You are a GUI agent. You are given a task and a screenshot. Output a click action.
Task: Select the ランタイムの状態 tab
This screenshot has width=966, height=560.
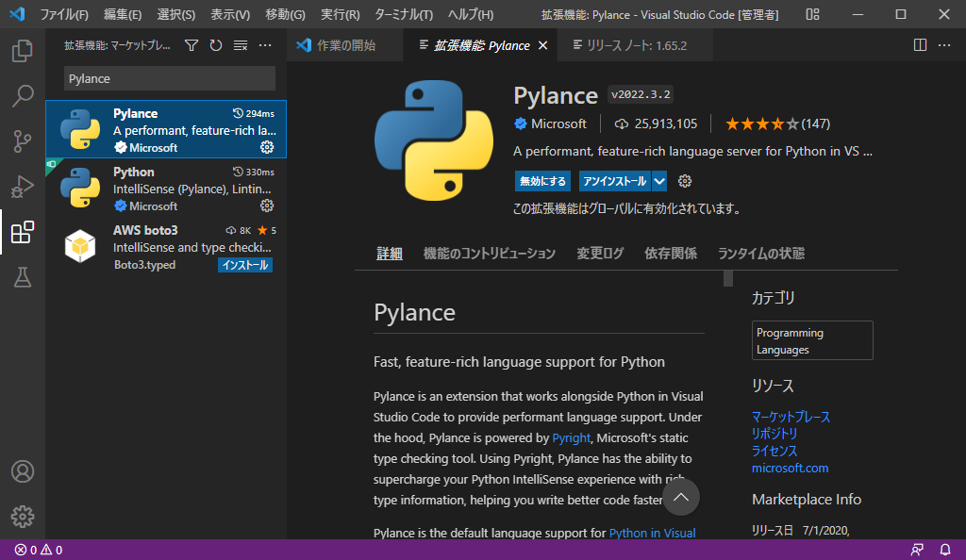[761, 254]
